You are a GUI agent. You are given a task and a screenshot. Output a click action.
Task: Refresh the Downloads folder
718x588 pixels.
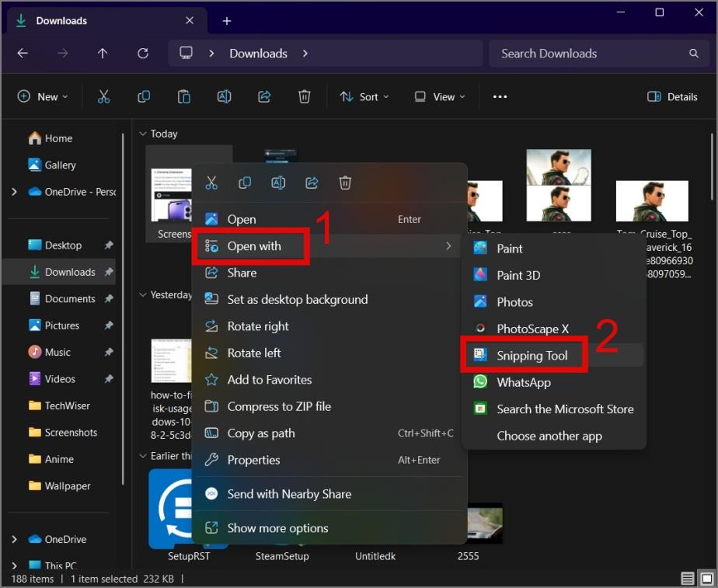(143, 54)
